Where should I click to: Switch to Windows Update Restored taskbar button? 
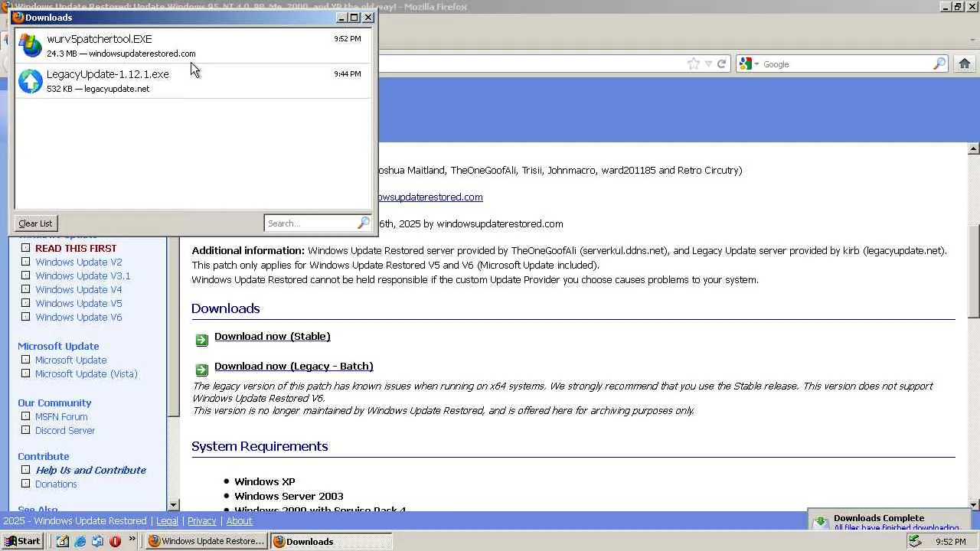pos(206,541)
